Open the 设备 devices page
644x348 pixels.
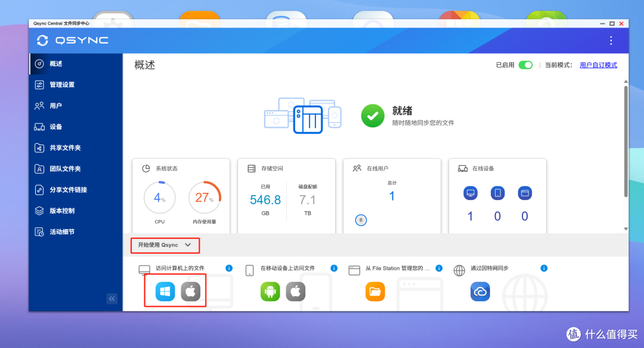(76, 127)
